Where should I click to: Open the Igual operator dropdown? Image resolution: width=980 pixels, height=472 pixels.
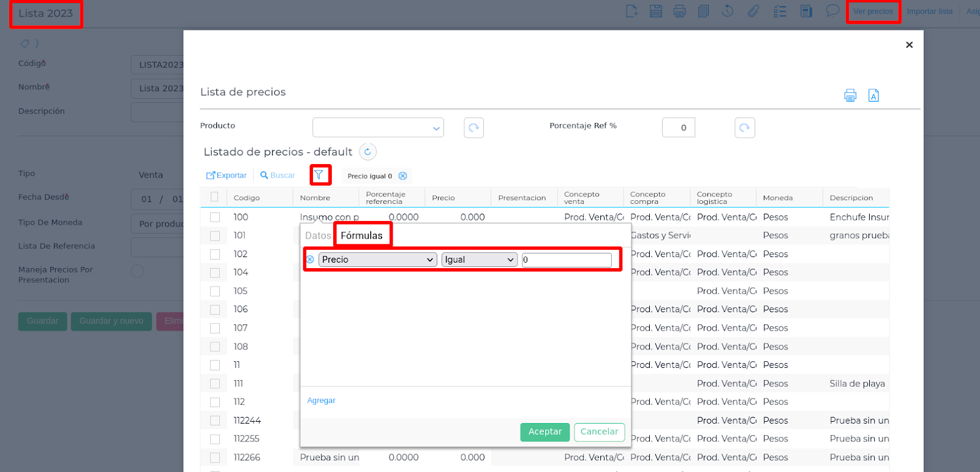coord(479,260)
